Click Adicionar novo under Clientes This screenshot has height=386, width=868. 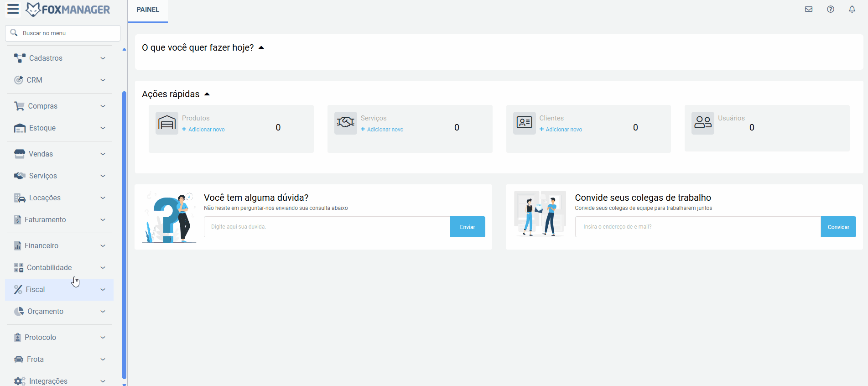(563, 130)
